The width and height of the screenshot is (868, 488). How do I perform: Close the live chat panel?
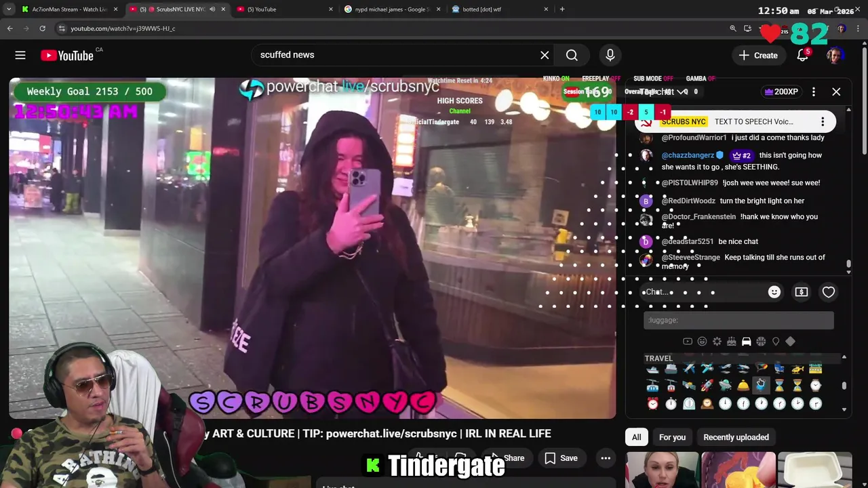click(836, 91)
